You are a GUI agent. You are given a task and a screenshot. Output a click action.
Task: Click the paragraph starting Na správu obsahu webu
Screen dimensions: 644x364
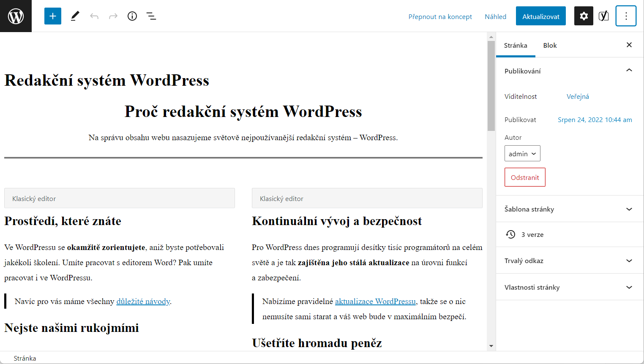243,138
